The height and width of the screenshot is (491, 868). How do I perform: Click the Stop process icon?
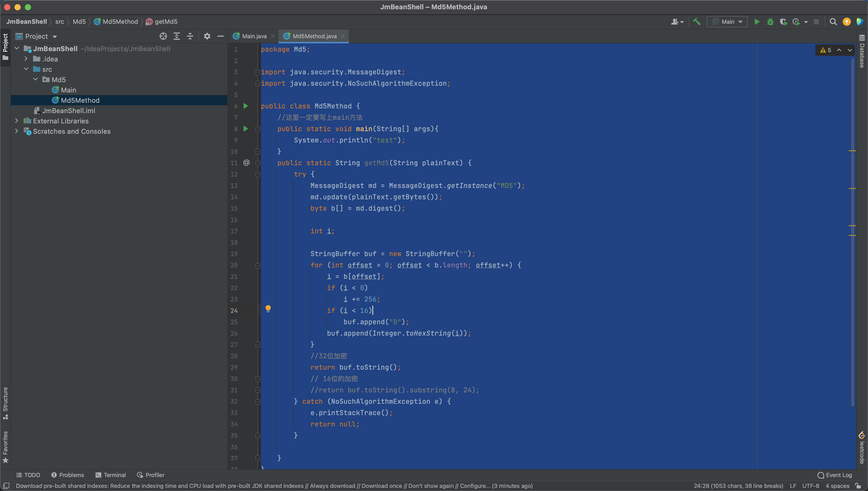tap(816, 22)
